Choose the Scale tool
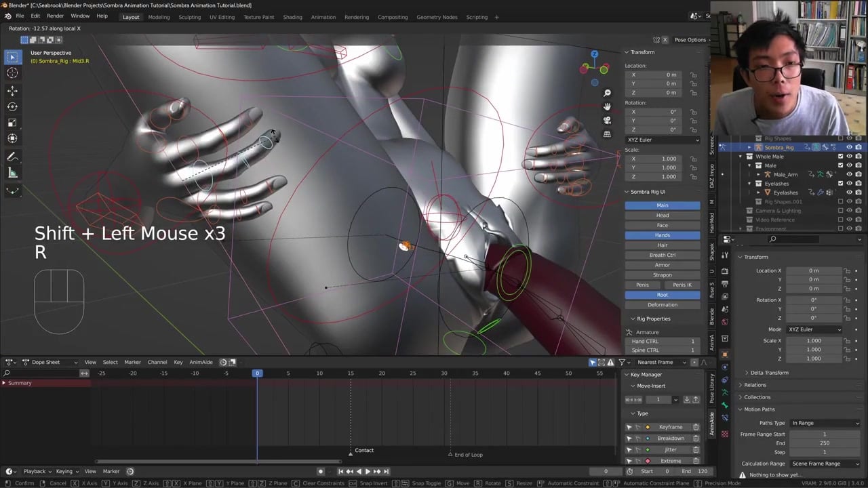The height and width of the screenshot is (488, 868). pyautogui.click(x=12, y=123)
